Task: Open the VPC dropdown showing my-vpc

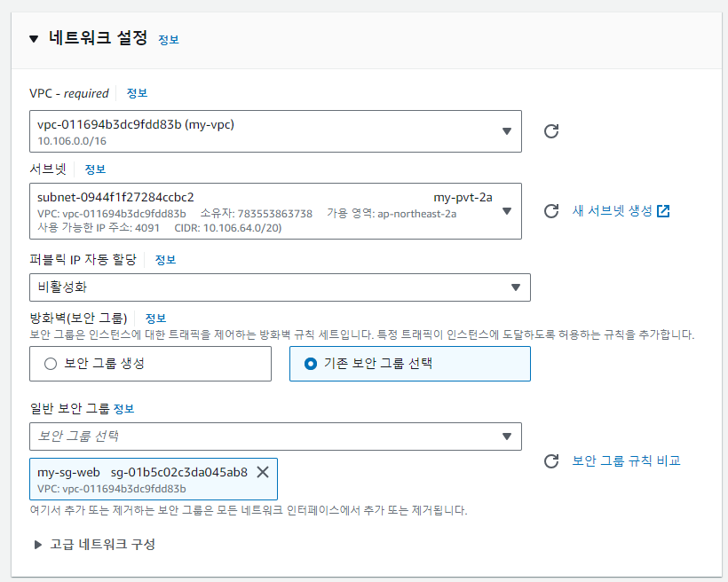Action: pos(275,131)
